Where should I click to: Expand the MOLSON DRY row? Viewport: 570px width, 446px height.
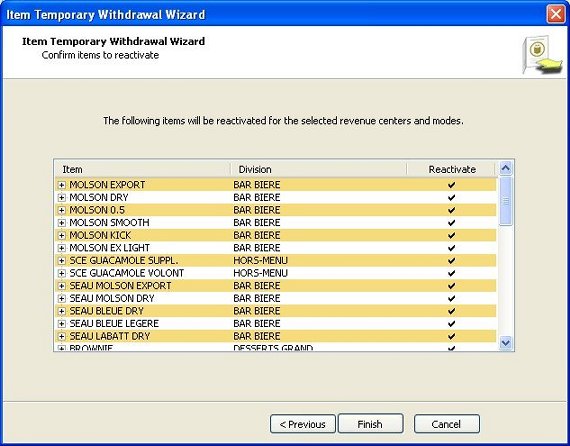click(61, 198)
